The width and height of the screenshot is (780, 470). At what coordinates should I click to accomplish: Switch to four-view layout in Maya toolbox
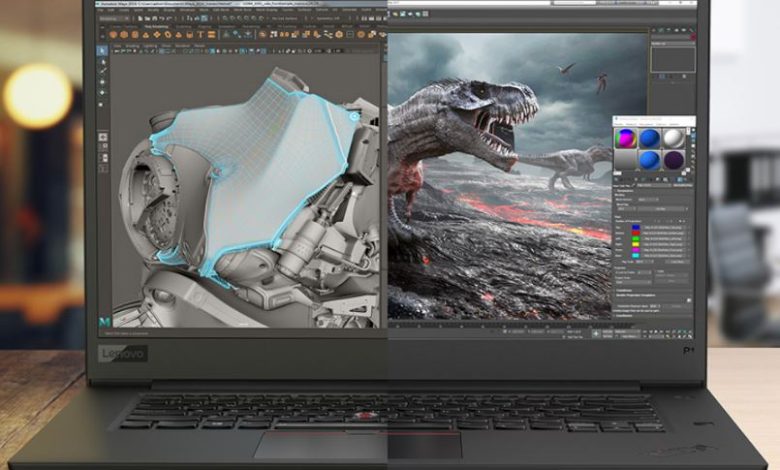tap(103, 147)
